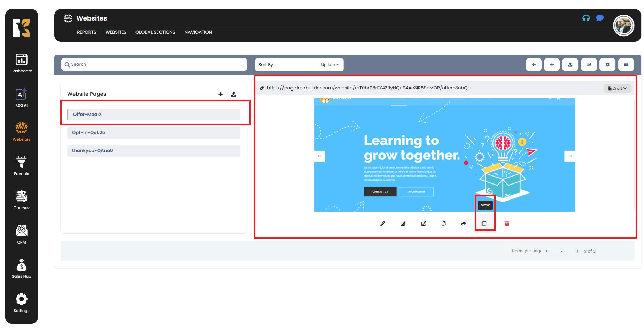The width and height of the screenshot is (644, 329).
Task: Click the red archive page icon
Action: [x=506, y=224]
